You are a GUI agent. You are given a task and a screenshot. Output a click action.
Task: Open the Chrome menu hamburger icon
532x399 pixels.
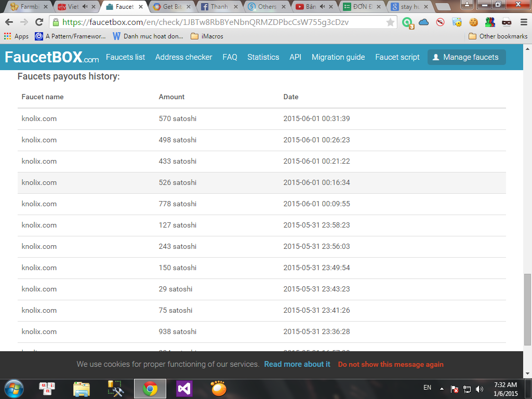[x=524, y=22]
